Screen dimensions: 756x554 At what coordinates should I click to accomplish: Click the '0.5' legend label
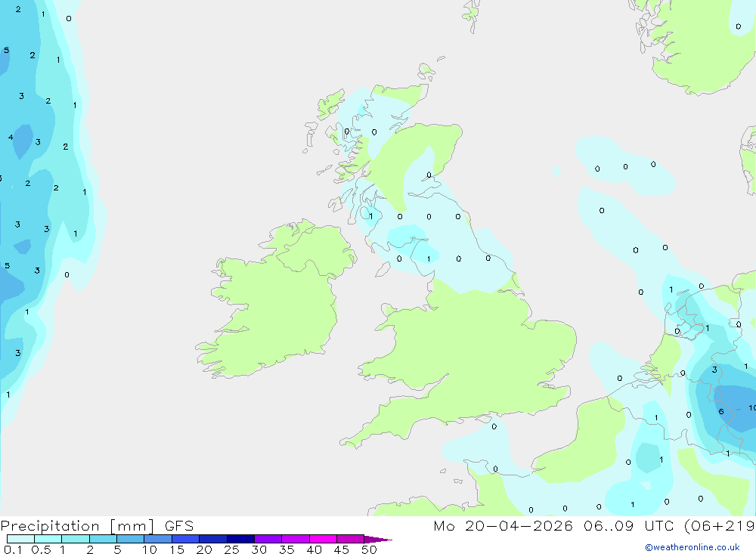41,549
